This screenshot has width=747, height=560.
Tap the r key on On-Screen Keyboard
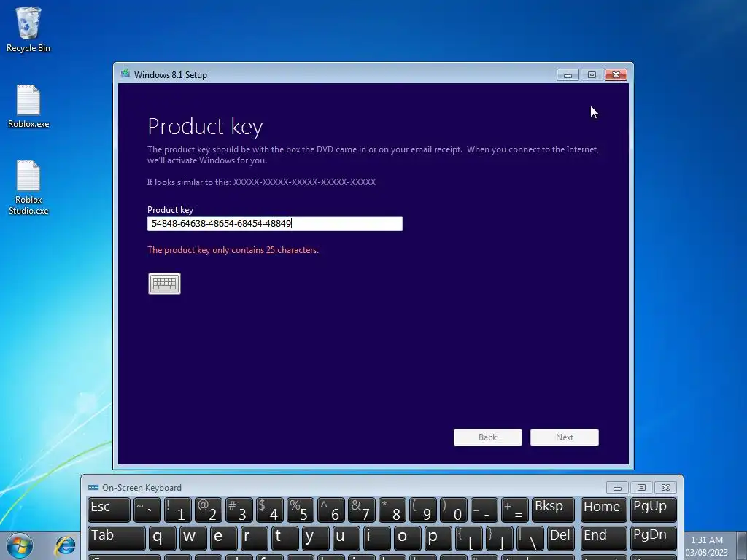coord(255,538)
